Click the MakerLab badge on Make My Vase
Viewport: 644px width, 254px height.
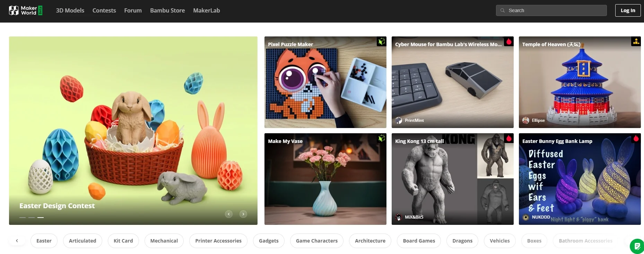[382, 138]
